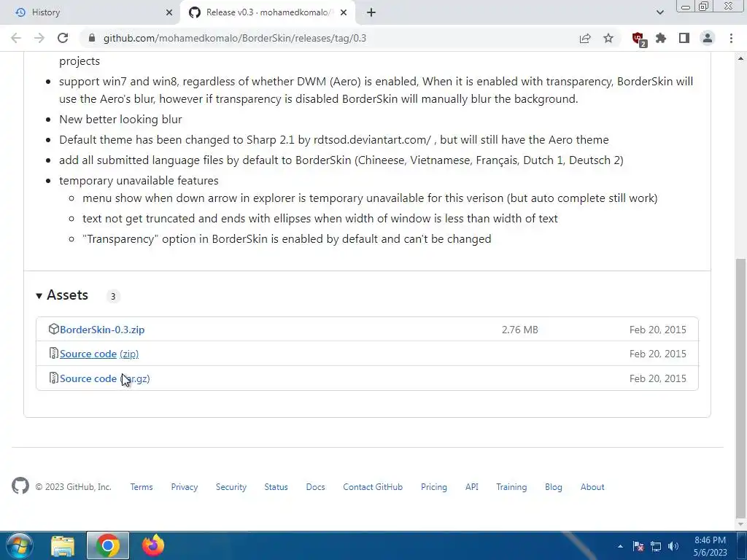Close the History tab
The height and width of the screenshot is (560, 747).
click(169, 12)
